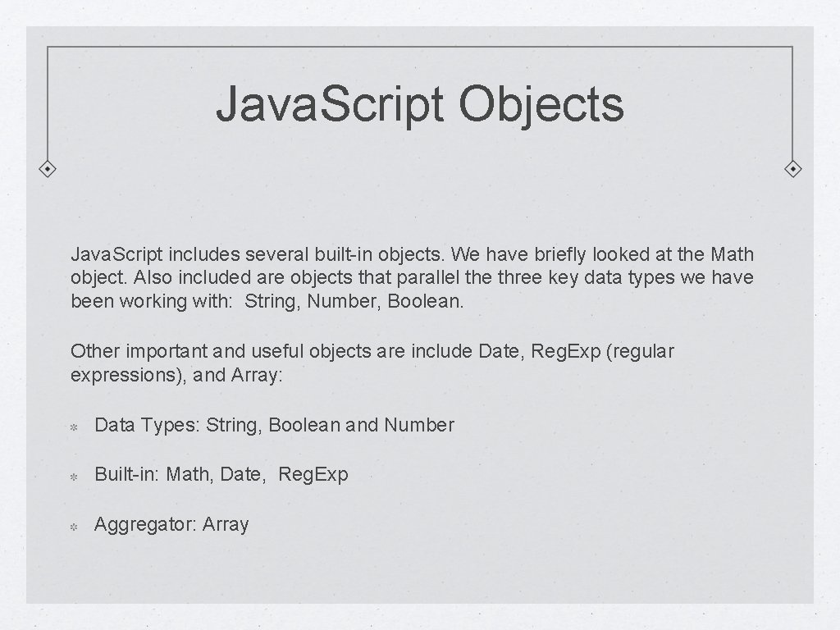
Task: Click the left diamond ornament of title frame
Action: click(x=48, y=169)
